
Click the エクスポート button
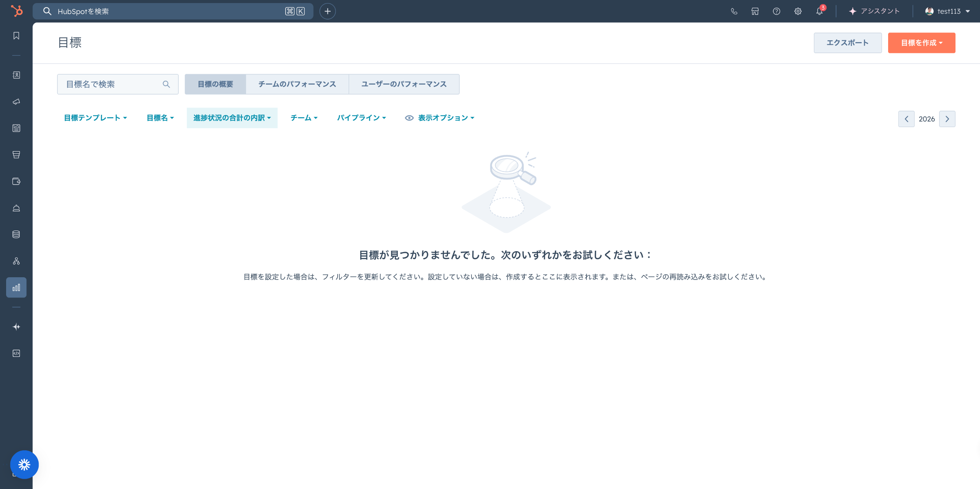pos(848,43)
